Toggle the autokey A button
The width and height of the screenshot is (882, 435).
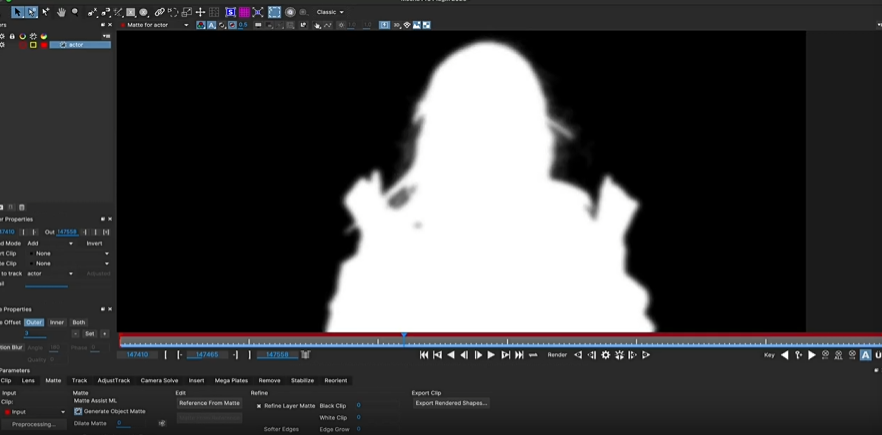(x=865, y=355)
